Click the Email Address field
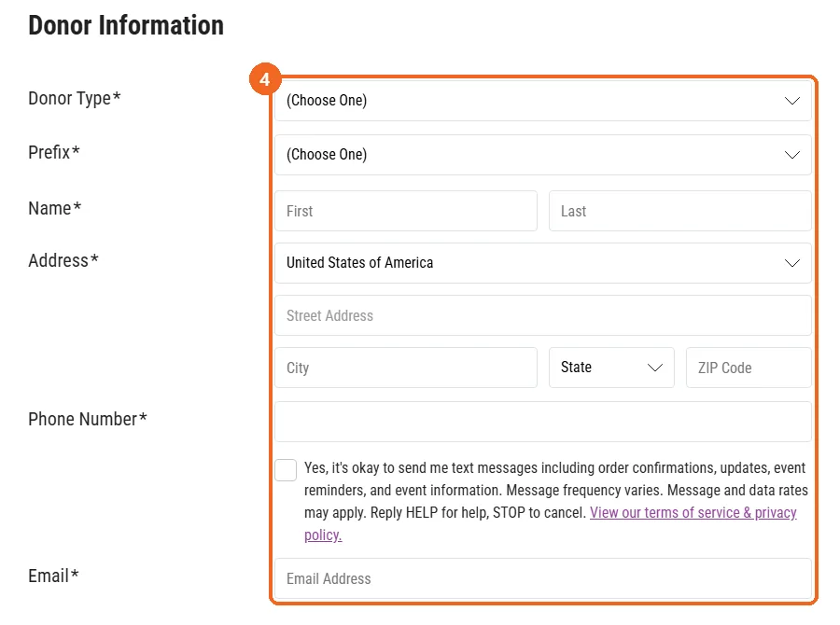 pos(542,578)
